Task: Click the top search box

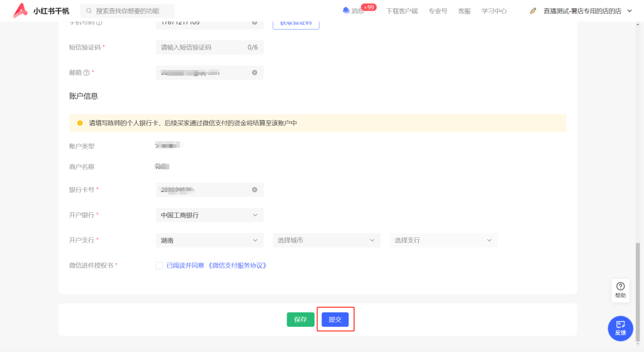Action: 127,11
